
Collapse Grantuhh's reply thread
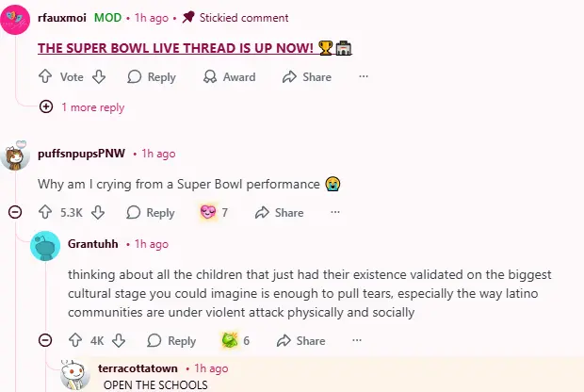click(x=45, y=341)
